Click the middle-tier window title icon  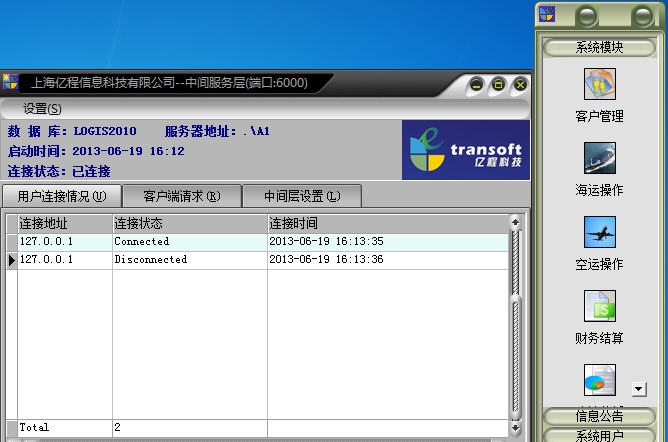point(10,82)
